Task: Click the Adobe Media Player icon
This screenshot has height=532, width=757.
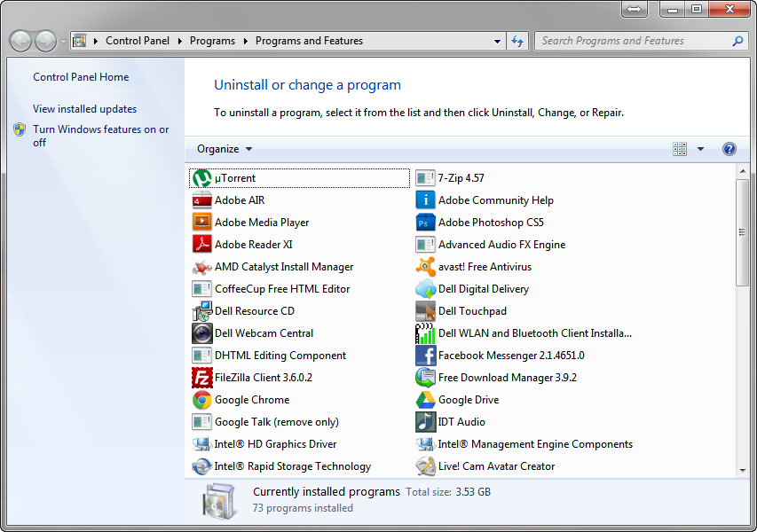Action: (x=201, y=223)
